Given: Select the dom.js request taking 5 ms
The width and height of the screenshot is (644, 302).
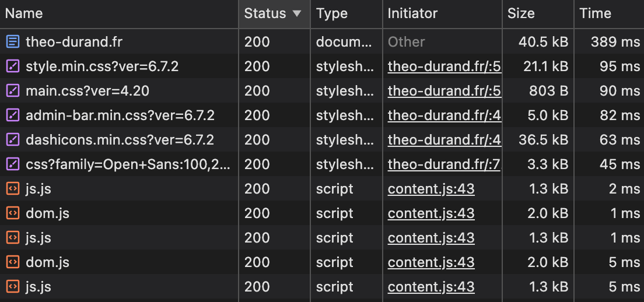Looking at the screenshot, I should [322, 262].
